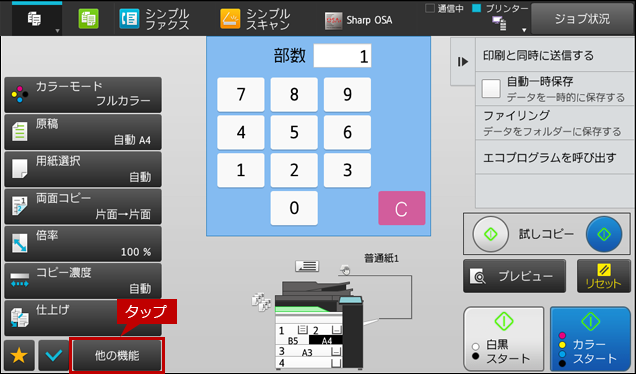Adjust 倍率 copy ratio setting
This screenshot has height=374, width=636.
83,244
